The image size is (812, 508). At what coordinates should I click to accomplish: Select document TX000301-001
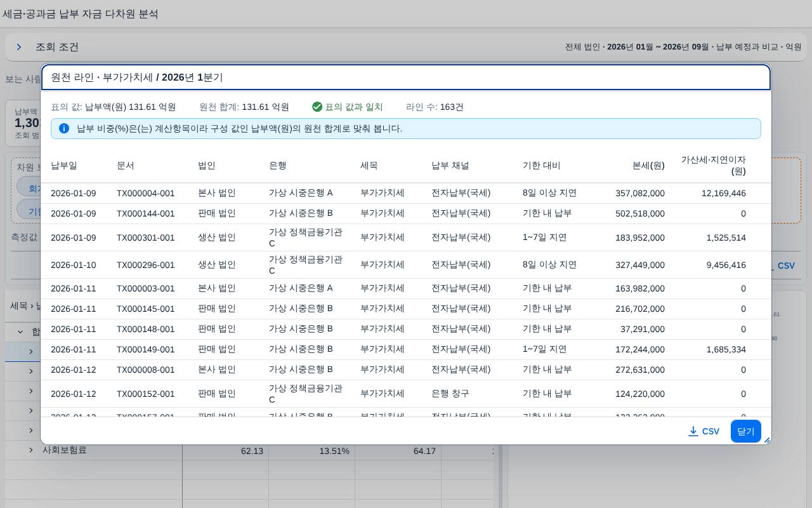tap(145, 237)
